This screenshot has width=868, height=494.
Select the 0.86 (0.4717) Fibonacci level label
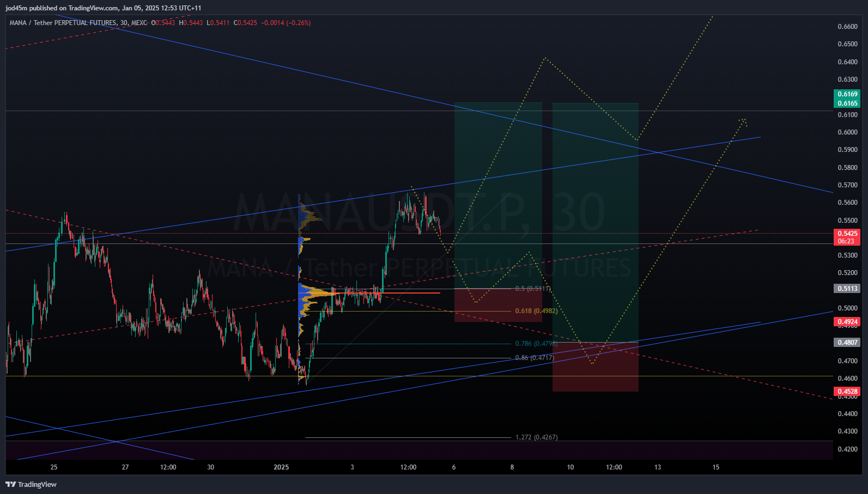point(535,358)
